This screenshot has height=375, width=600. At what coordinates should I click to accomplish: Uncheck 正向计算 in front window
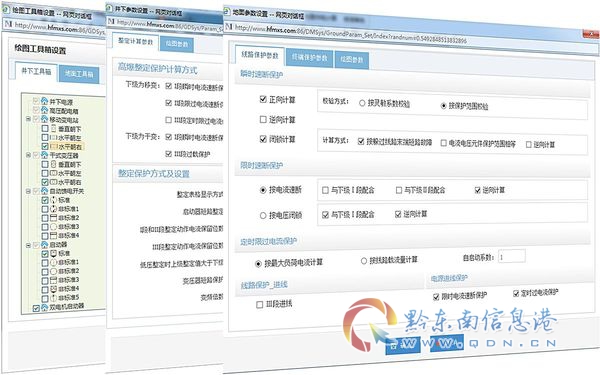263,99
